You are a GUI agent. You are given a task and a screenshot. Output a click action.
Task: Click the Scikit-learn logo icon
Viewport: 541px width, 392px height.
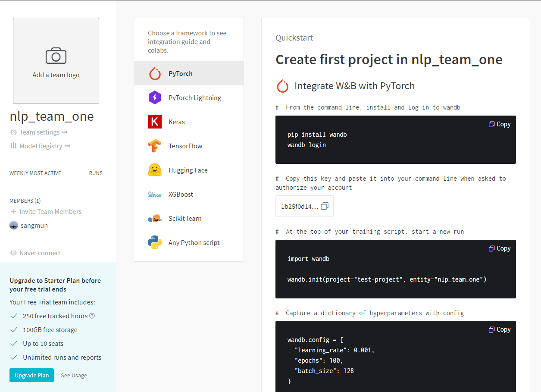[155, 219]
